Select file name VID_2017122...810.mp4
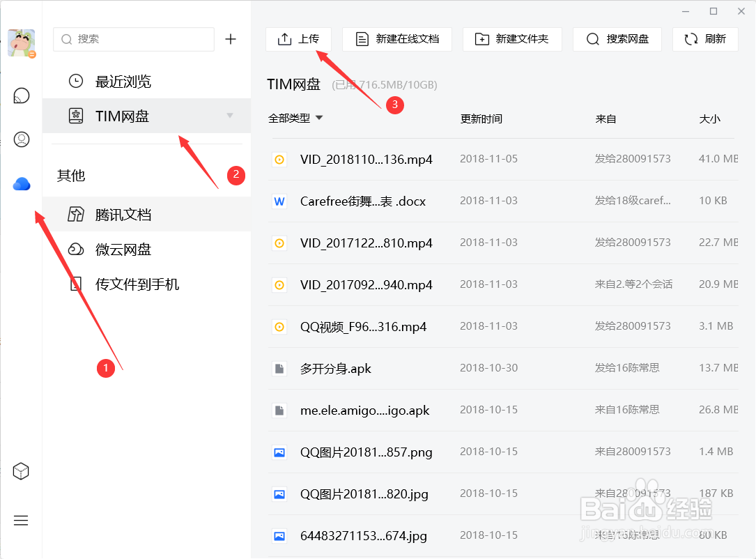Image resolution: width=756 pixels, height=559 pixels. (x=367, y=243)
